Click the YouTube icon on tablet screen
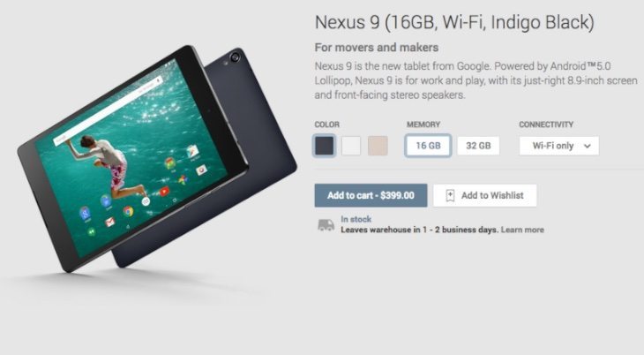The image size is (644, 355). click(x=164, y=192)
